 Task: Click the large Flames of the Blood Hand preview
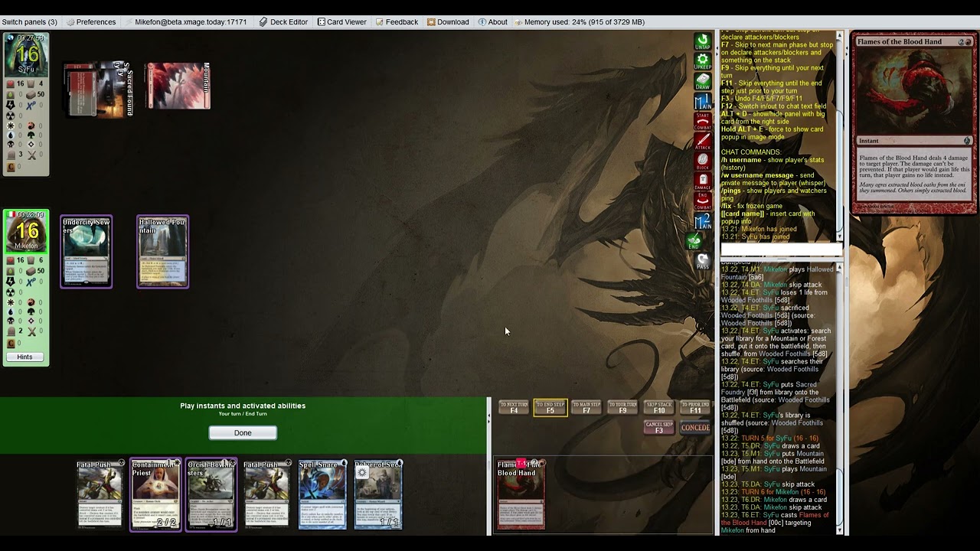pyautogui.click(x=914, y=123)
